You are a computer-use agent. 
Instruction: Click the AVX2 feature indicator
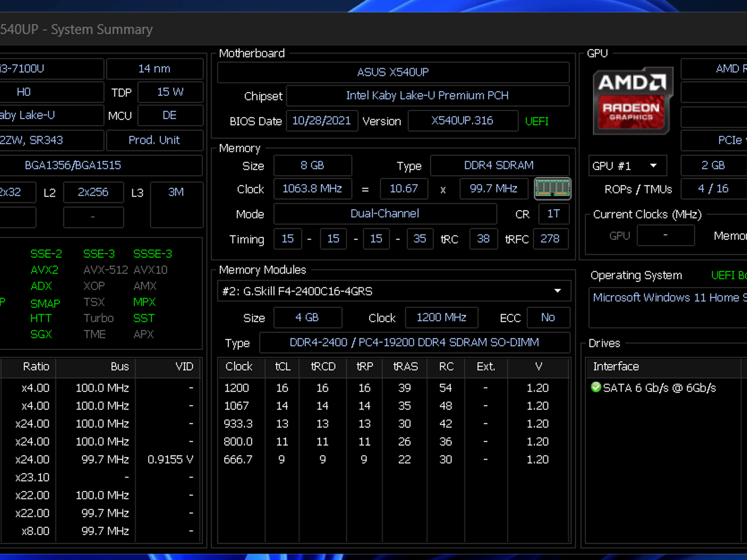pos(44,270)
